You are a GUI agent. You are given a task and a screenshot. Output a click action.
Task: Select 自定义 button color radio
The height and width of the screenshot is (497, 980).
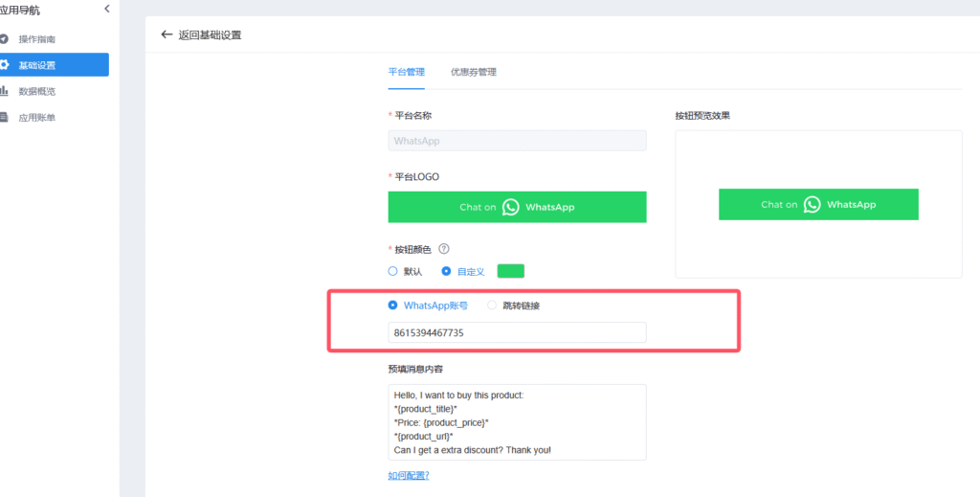pos(446,271)
